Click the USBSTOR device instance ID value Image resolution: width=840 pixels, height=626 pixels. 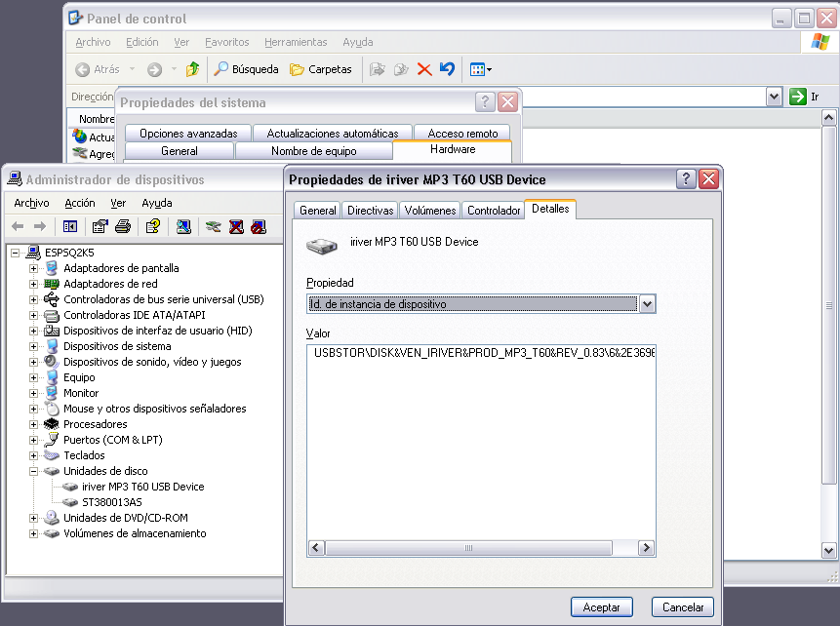click(x=484, y=353)
